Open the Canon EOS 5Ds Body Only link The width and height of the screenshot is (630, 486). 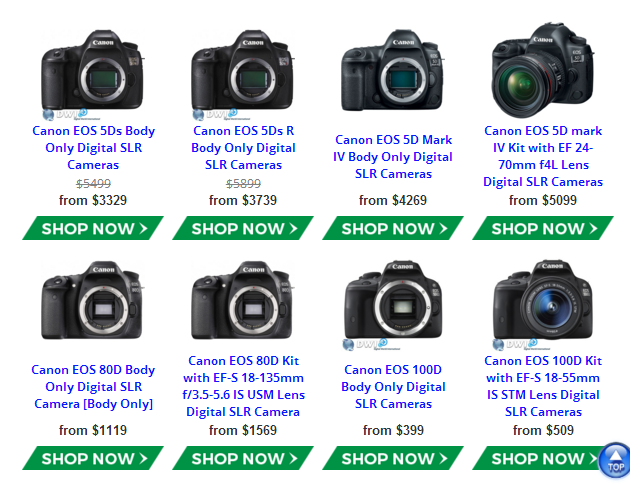click(93, 148)
